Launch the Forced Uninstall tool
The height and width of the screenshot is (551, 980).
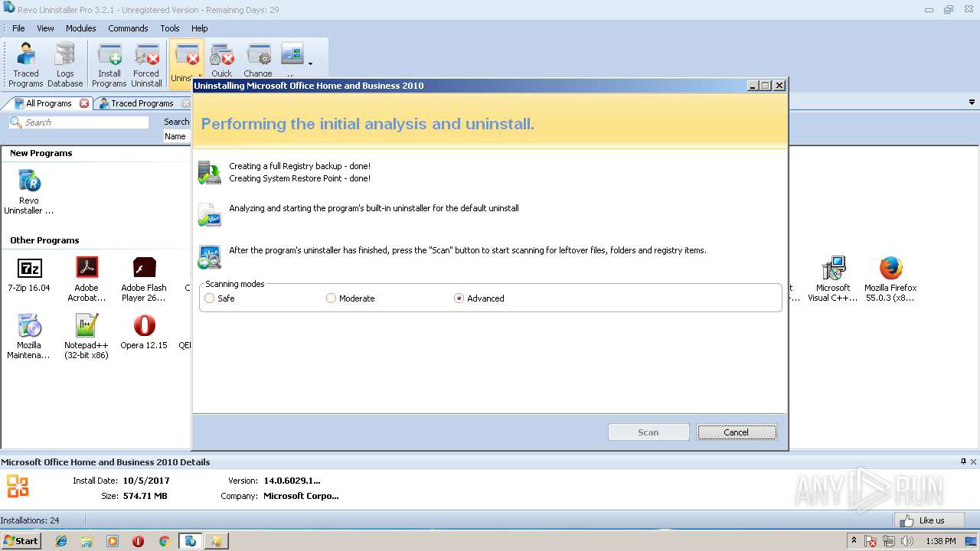pyautogui.click(x=146, y=65)
